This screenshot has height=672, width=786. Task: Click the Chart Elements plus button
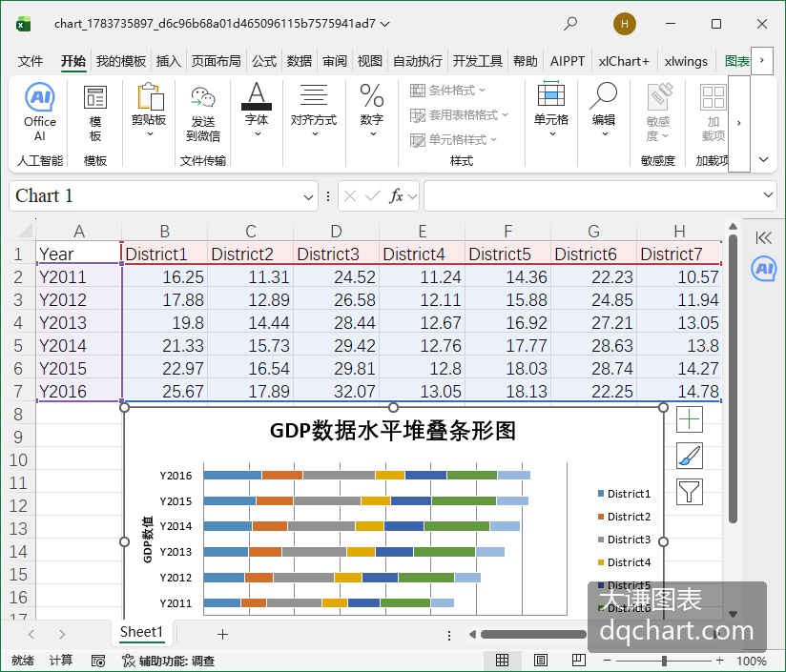pos(690,419)
